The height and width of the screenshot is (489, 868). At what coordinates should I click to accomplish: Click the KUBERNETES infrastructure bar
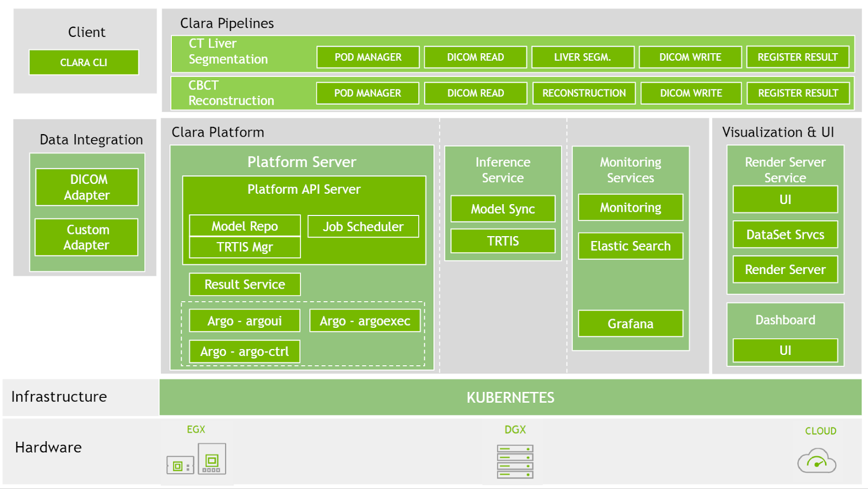510,397
